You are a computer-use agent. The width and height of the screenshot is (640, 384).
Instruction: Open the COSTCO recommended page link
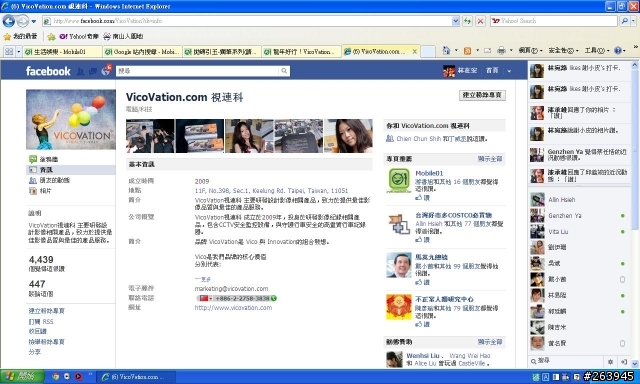point(453,215)
